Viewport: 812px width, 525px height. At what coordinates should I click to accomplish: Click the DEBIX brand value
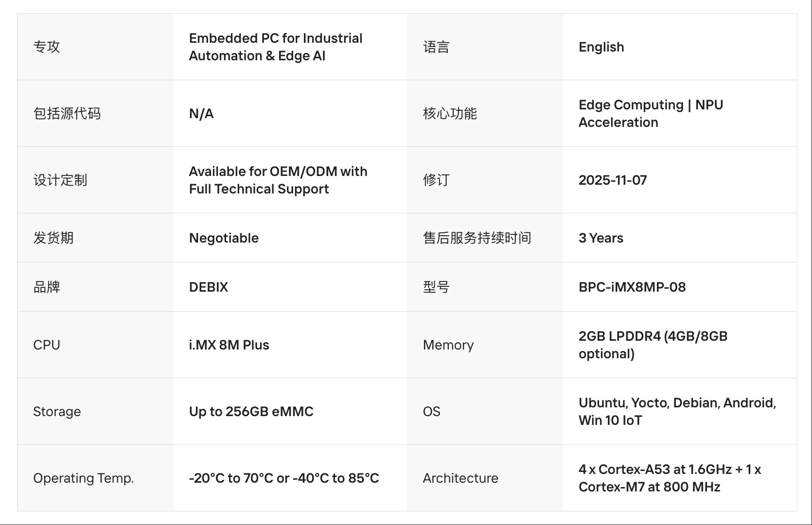(x=208, y=287)
